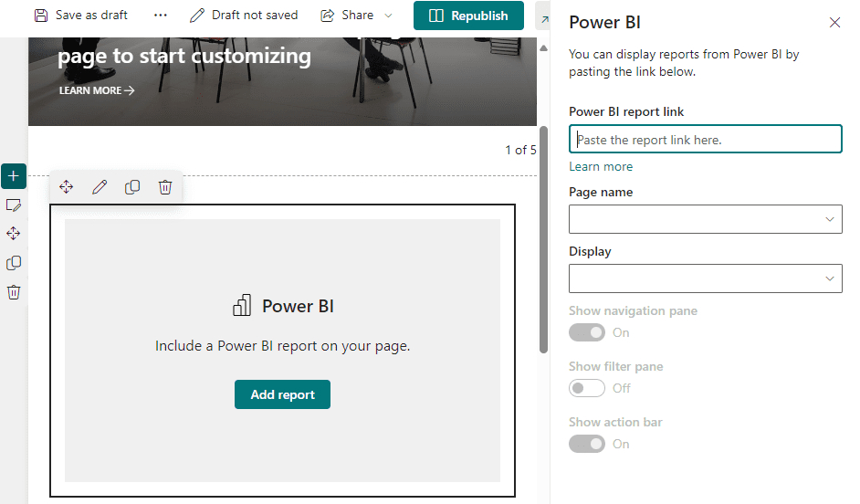860x504 pixels.
Task: Click the edit web part pencil icon
Action: click(100, 187)
